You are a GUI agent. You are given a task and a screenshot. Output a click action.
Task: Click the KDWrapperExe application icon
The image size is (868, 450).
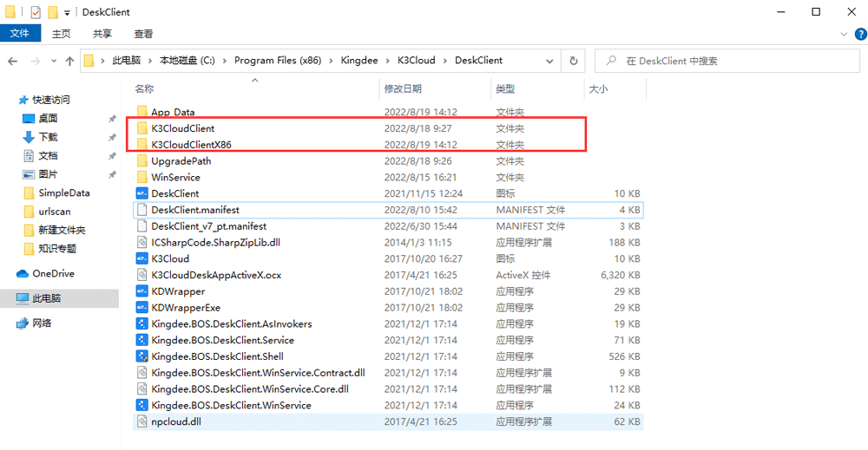click(143, 308)
